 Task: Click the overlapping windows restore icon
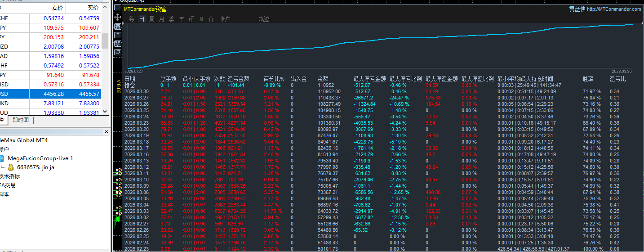pyautogui.click(x=117, y=52)
